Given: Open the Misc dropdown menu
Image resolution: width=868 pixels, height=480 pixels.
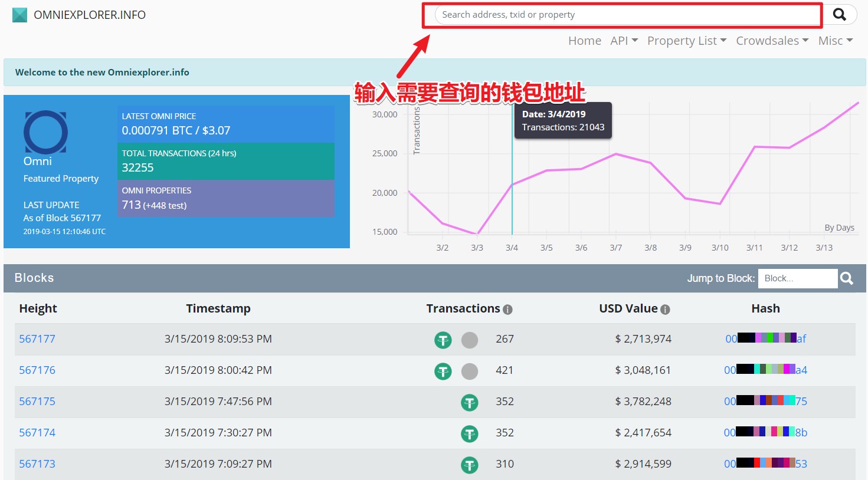Looking at the screenshot, I should 836,41.
